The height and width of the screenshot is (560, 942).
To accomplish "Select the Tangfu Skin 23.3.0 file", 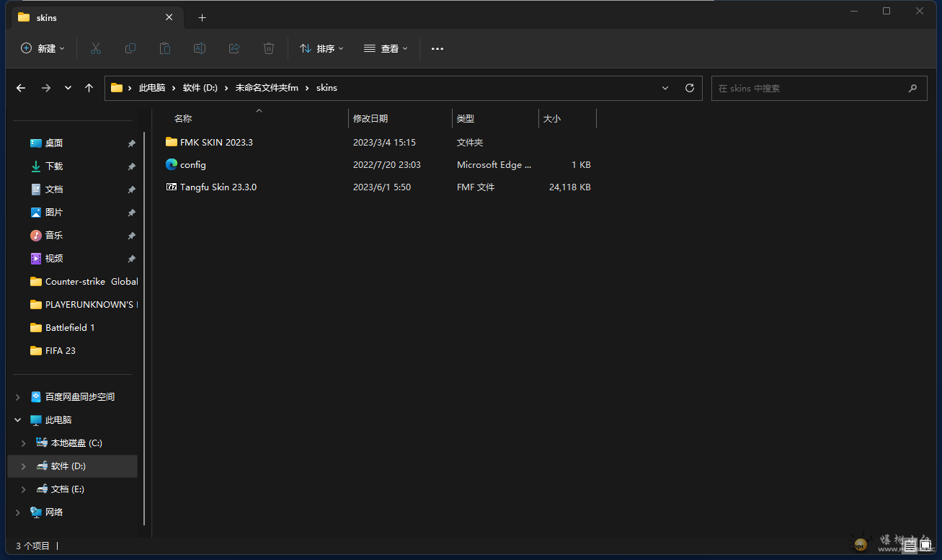I will tap(218, 187).
